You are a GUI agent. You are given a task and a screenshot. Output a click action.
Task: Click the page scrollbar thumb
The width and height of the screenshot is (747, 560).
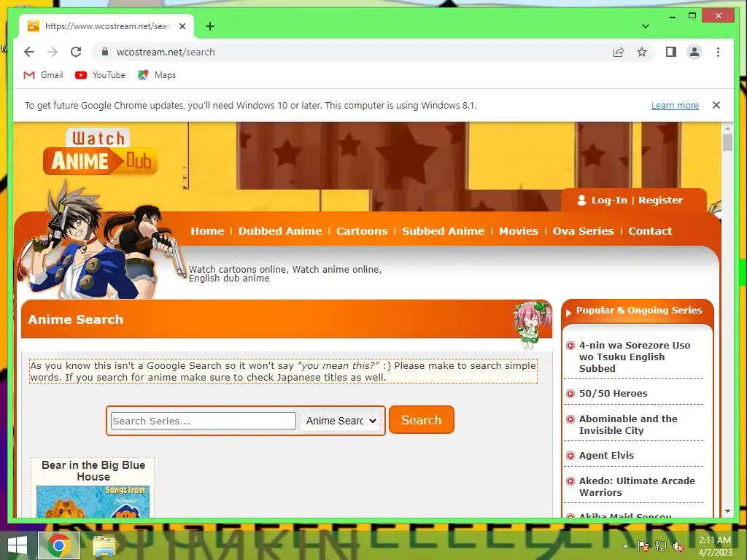click(x=727, y=143)
